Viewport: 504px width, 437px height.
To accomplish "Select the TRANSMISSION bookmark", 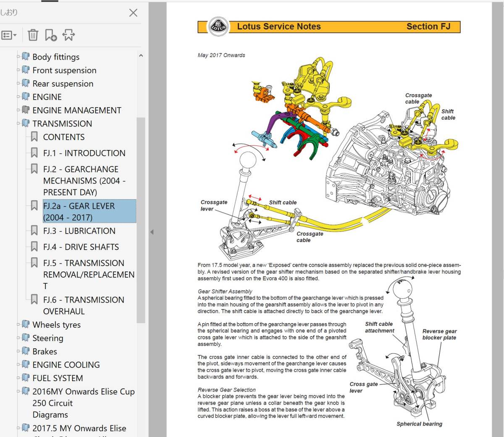I will [62, 124].
